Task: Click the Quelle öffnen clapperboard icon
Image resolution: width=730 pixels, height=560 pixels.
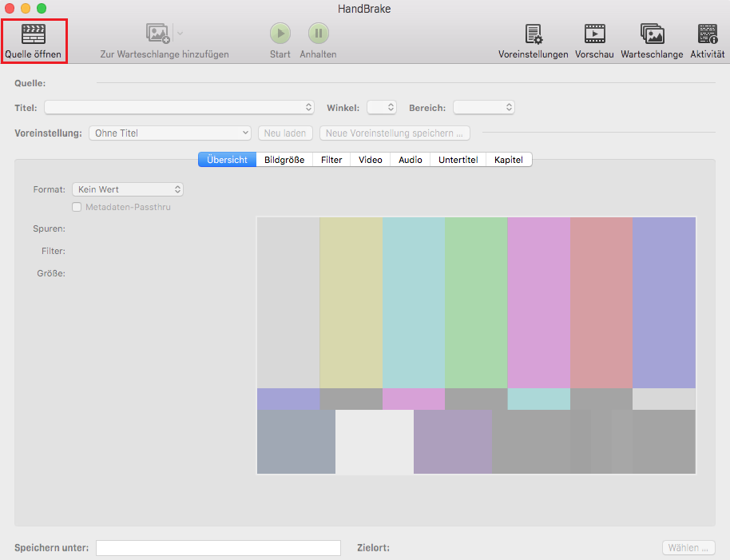Action: (x=33, y=34)
